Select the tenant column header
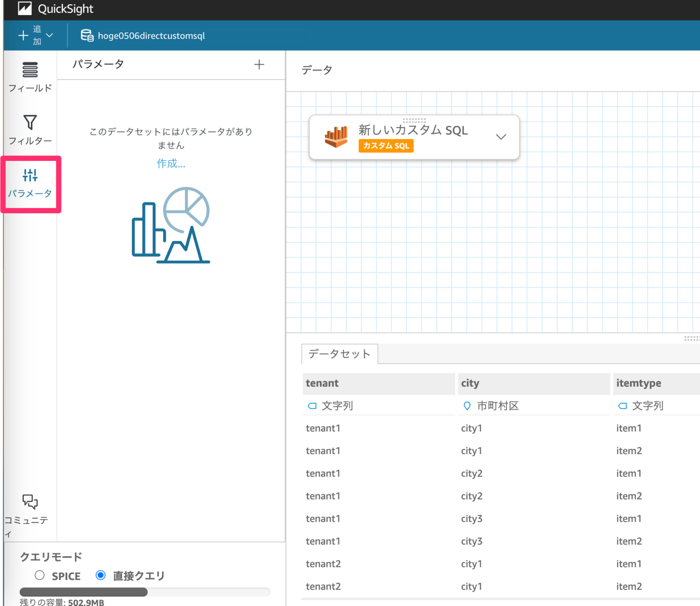Viewport: 700px width, 606px height. coord(379,383)
